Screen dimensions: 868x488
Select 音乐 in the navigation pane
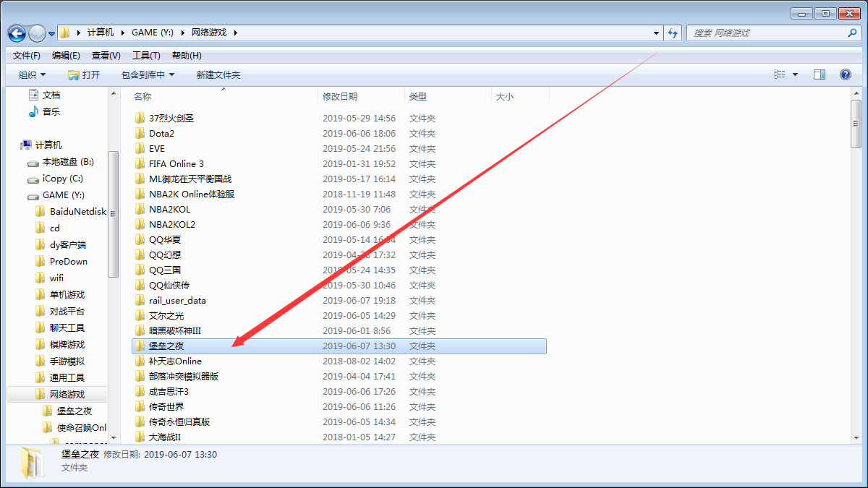pyautogui.click(x=51, y=111)
